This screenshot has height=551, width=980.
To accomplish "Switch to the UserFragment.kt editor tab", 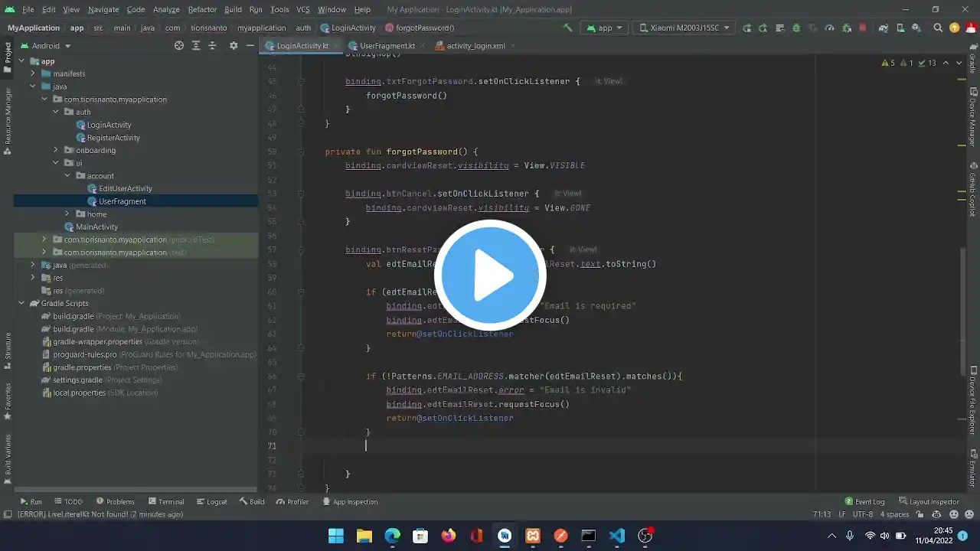I will pos(387,46).
